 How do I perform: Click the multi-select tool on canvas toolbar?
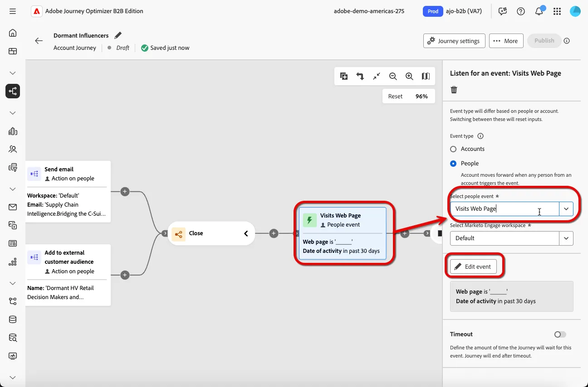[x=344, y=77]
